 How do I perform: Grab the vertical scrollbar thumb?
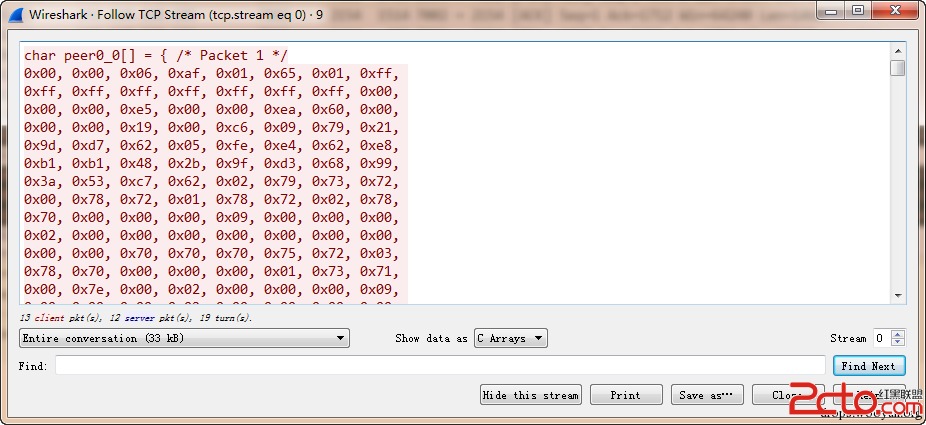pos(897,68)
